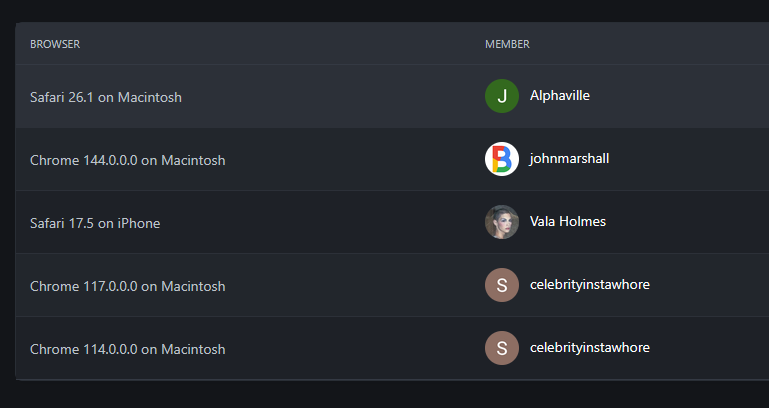Click the S avatar in the Chrome 117 row

[x=501, y=285]
